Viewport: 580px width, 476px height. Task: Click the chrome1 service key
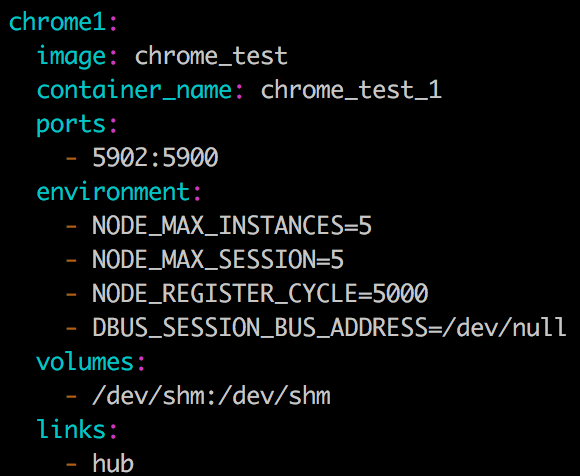pyautogui.click(x=58, y=22)
